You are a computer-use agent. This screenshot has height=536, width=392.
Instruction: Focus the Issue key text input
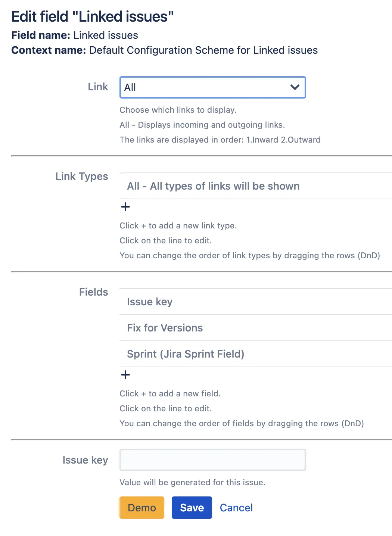coord(212,460)
